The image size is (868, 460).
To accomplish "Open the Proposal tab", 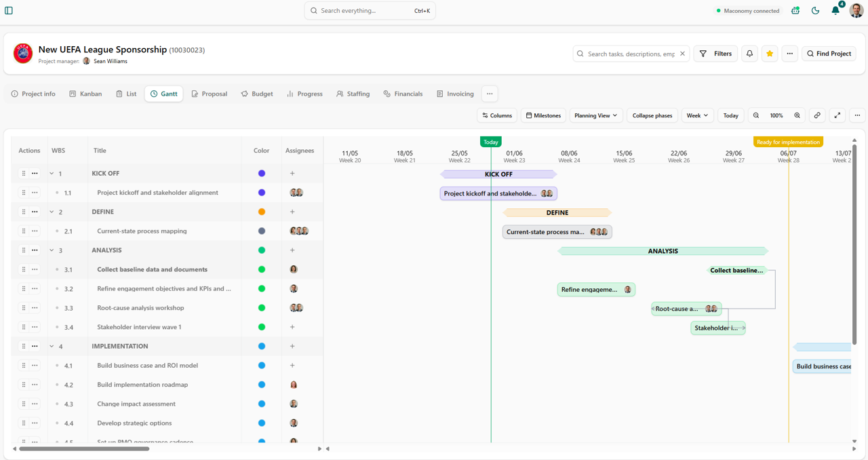I will (209, 94).
